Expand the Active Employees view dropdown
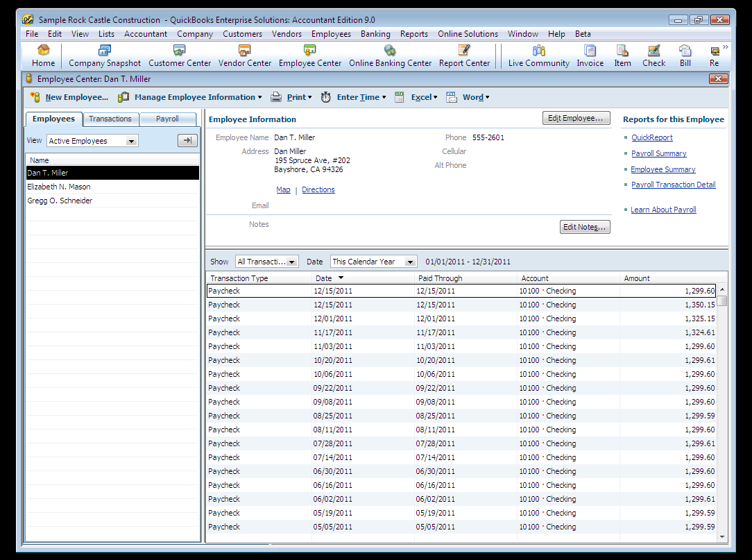 131,141
